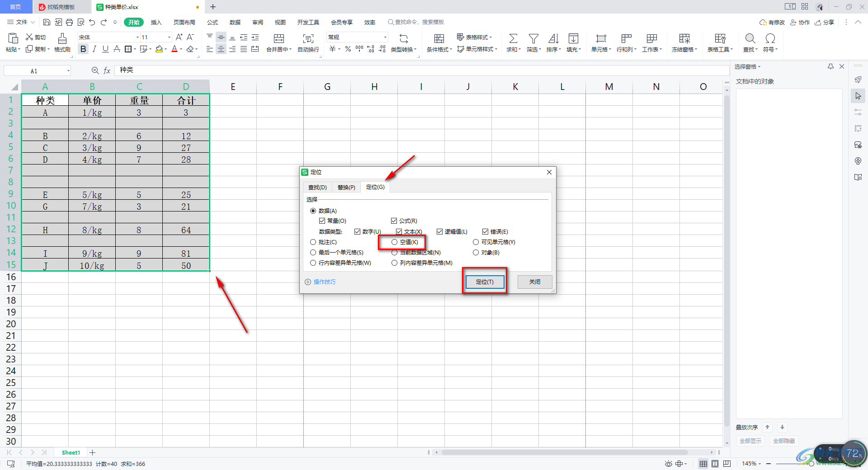Open the Page Layout ribbon tab
Viewport: 868px width, 470px height.
[184, 22]
